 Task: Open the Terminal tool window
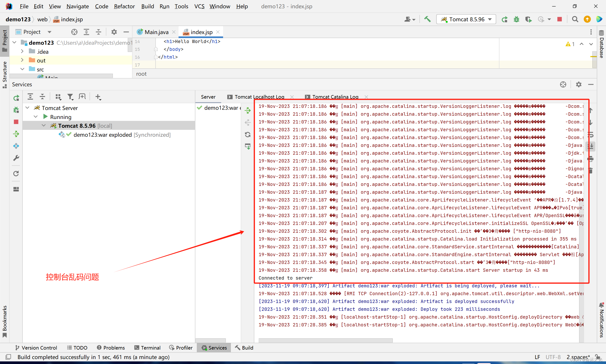pos(147,348)
